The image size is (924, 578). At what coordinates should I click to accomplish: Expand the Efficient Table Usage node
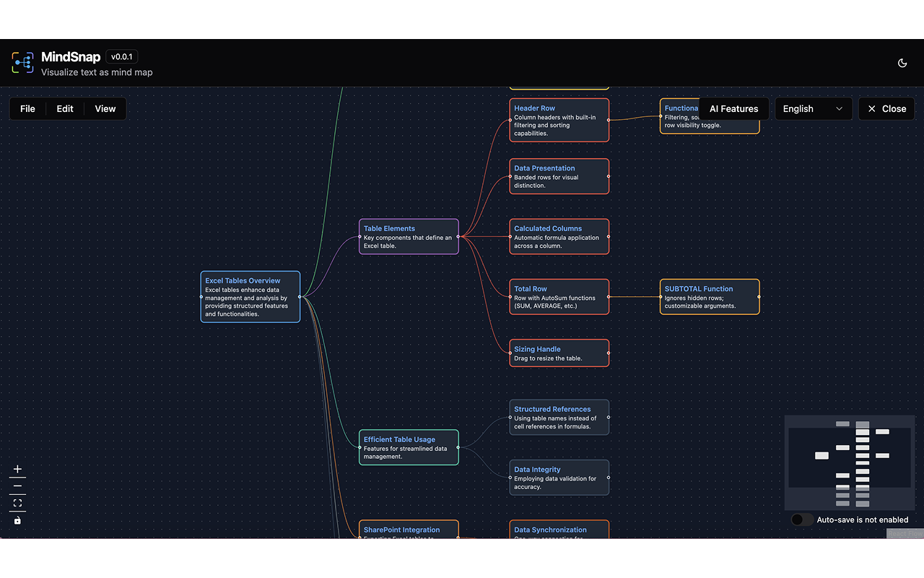tap(460, 447)
